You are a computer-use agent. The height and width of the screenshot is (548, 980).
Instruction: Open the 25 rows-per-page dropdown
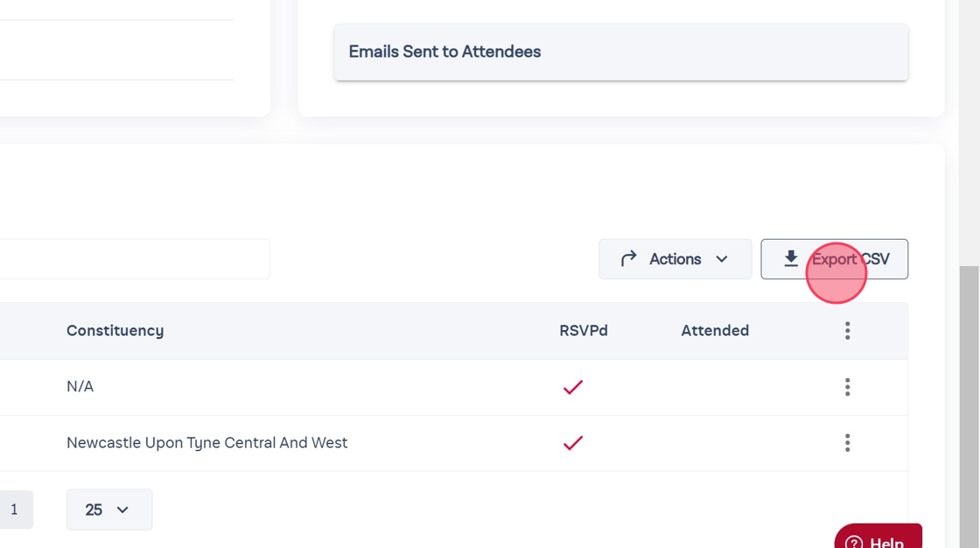click(x=108, y=509)
